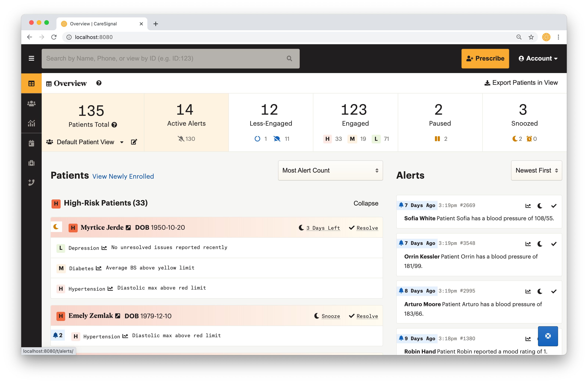Filter snoozed by moon count 2
The image size is (588, 383).
pyautogui.click(x=517, y=139)
